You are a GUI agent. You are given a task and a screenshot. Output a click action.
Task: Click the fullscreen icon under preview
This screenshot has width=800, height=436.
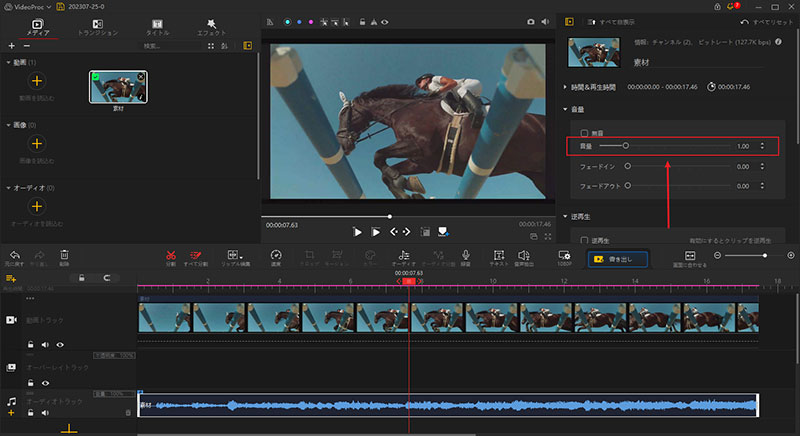tap(547, 237)
